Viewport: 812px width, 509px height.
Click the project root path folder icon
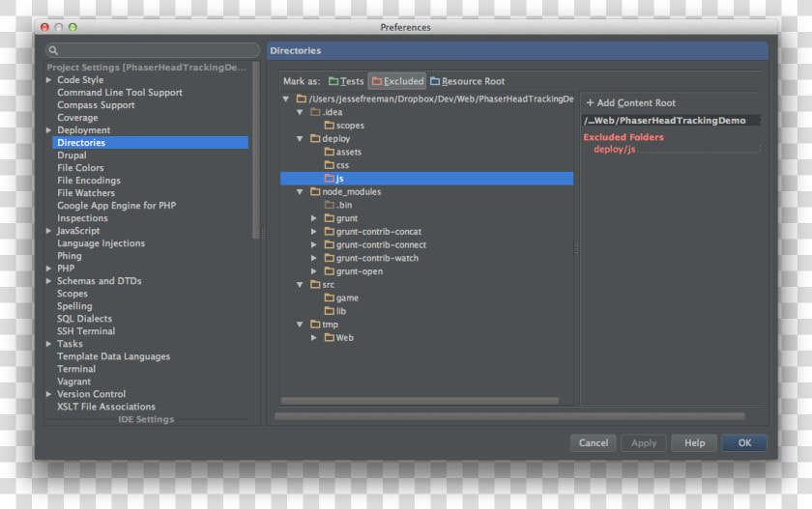pos(302,99)
